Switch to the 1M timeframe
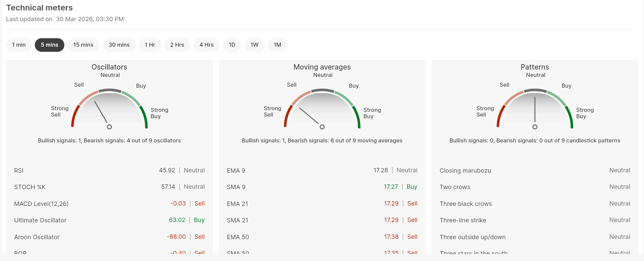The height and width of the screenshot is (261, 644). [277, 45]
